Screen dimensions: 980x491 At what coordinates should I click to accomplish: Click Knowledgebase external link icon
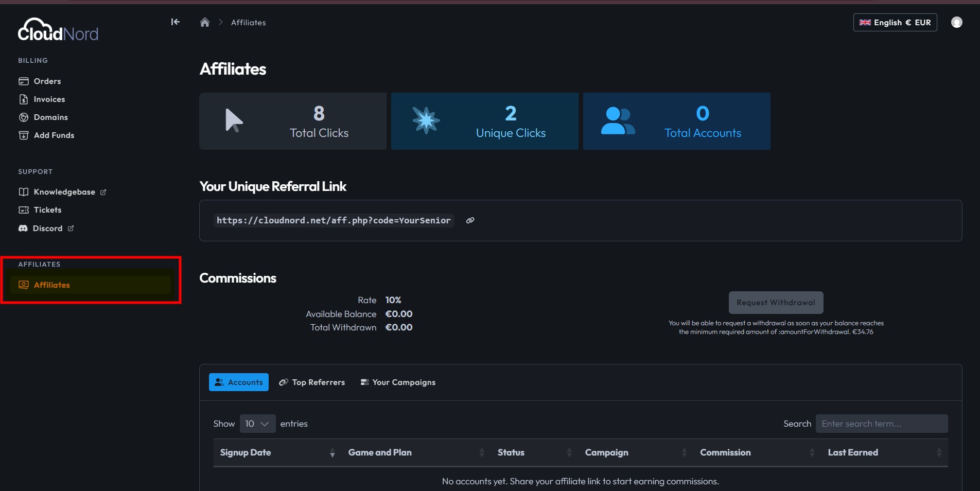click(x=103, y=192)
